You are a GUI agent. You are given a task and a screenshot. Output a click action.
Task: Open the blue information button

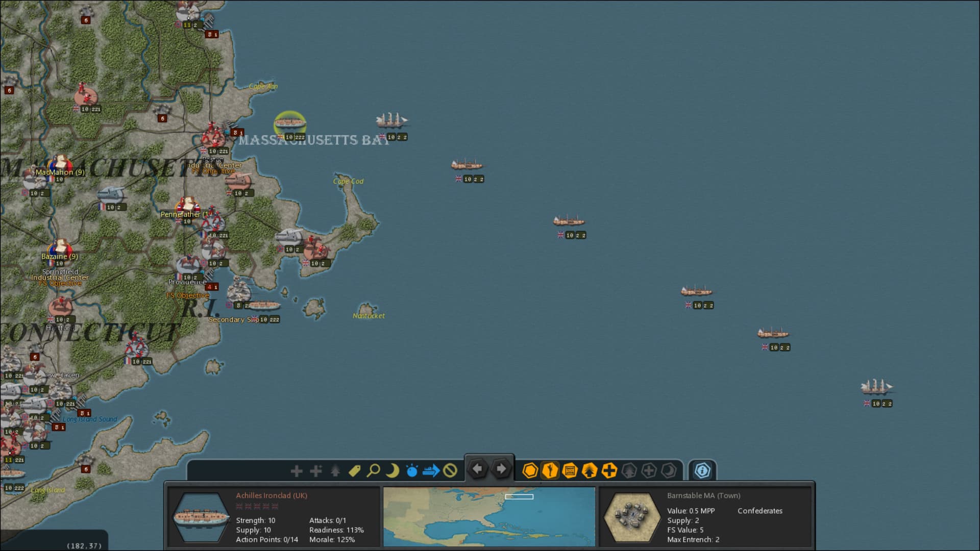point(702,470)
